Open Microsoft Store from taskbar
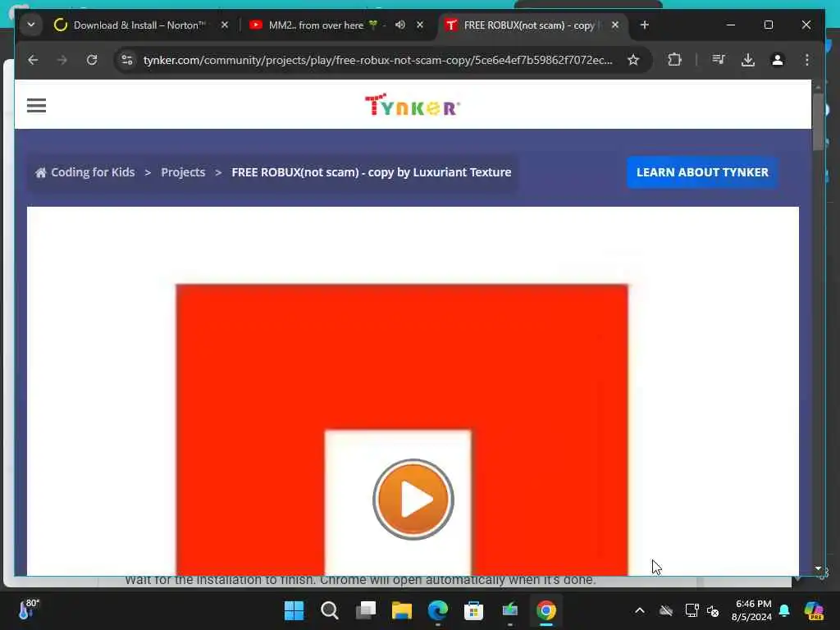 tap(473, 610)
